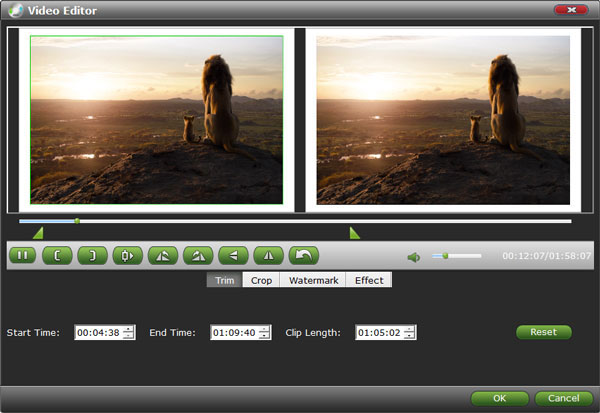Viewport: 600px width, 413px height.
Task: Mute the audio via speaker icon
Action: coord(414,257)
